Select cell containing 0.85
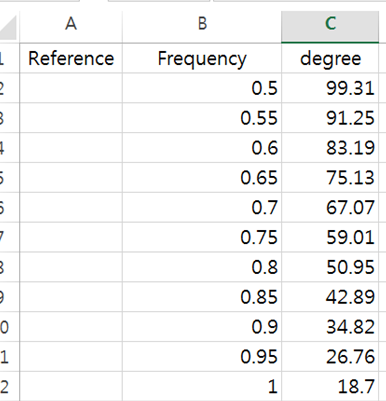This screenshot has width=386, height=401. point(202,297)
